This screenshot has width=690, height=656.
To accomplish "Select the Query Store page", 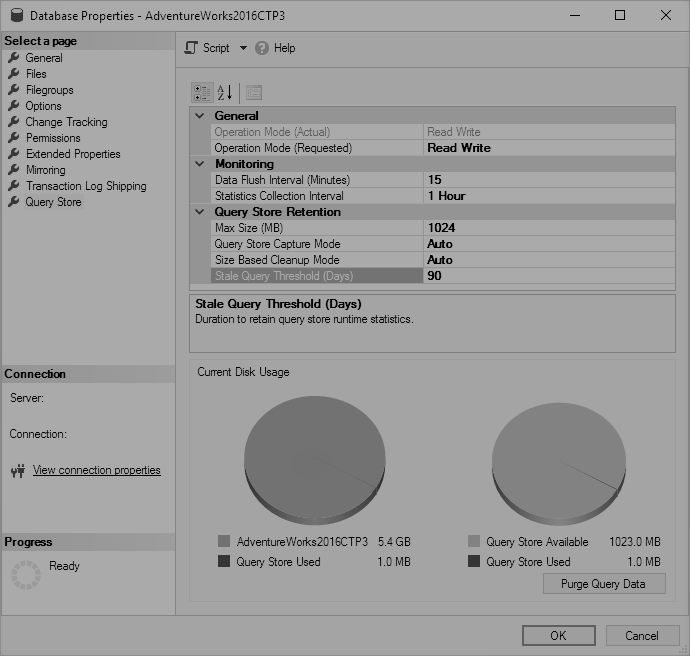I will click(53, 202).
